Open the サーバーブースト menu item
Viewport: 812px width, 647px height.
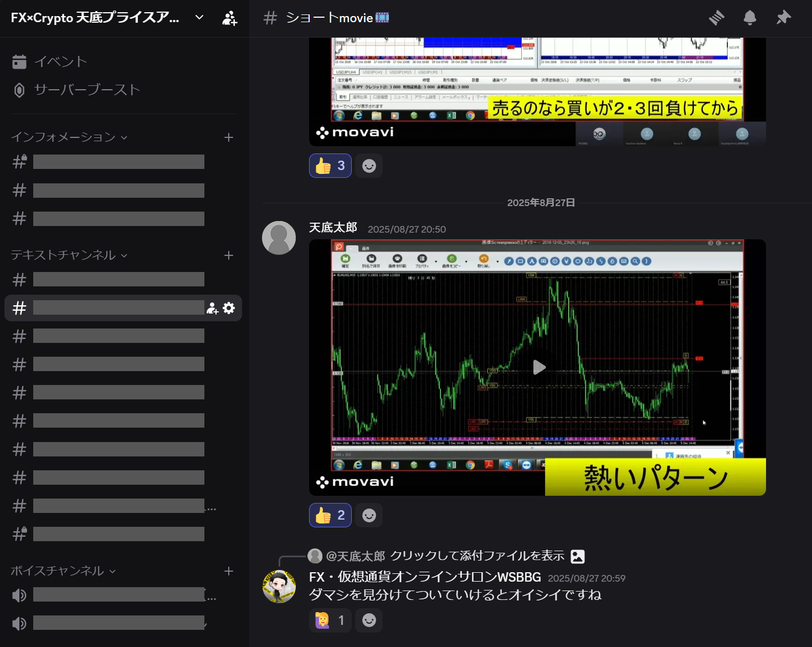tap(86, 90)
